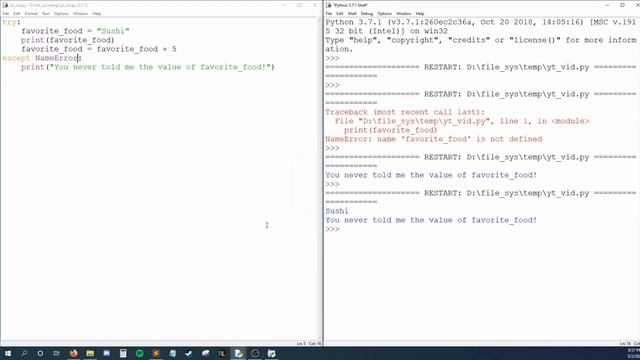Click 'NameError' in the except line

[x=56, y=58]
